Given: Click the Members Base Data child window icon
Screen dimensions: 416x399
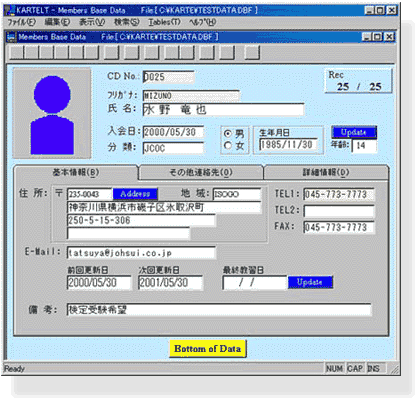Looking at the screenshot, I should (x=12, y=37).
